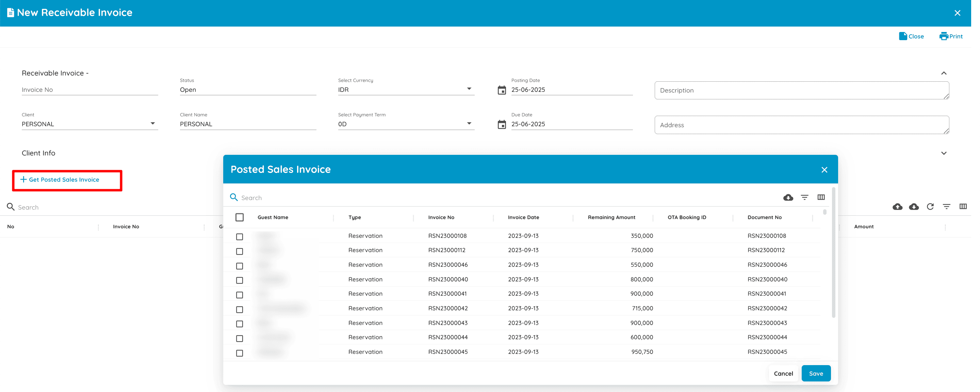Check the row for invoice RSN23000045
980x392 pixels.
click(239, 353)
